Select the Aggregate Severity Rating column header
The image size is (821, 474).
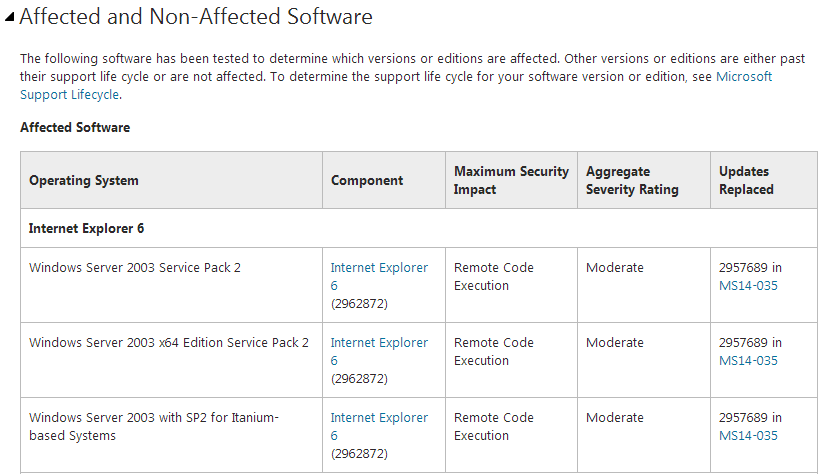[x=632, y=181]
